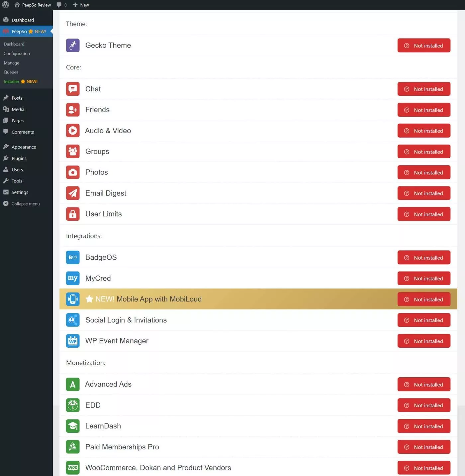Click Not installed button for Photos

(424, 173)
